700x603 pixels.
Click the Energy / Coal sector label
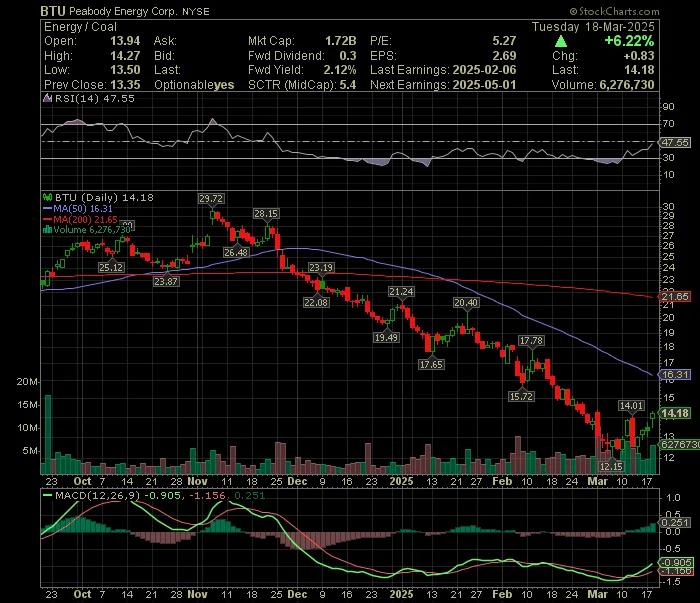pos(80,27)
